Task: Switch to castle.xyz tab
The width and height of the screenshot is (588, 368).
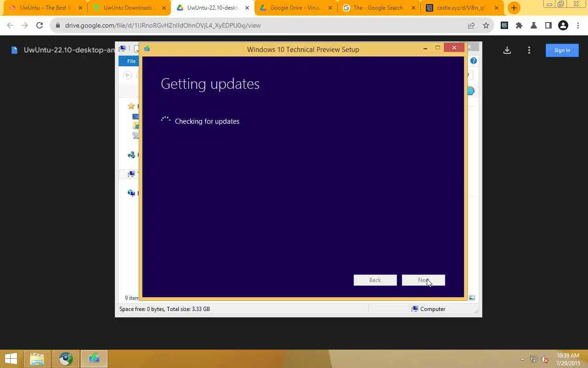Action: click(461, 8)
